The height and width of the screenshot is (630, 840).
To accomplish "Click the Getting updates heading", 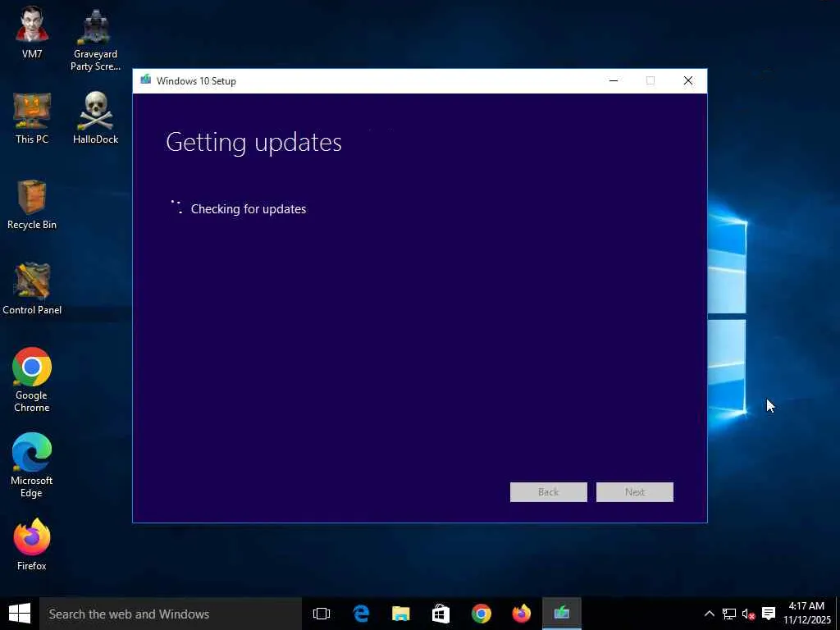I will [254, 143].
